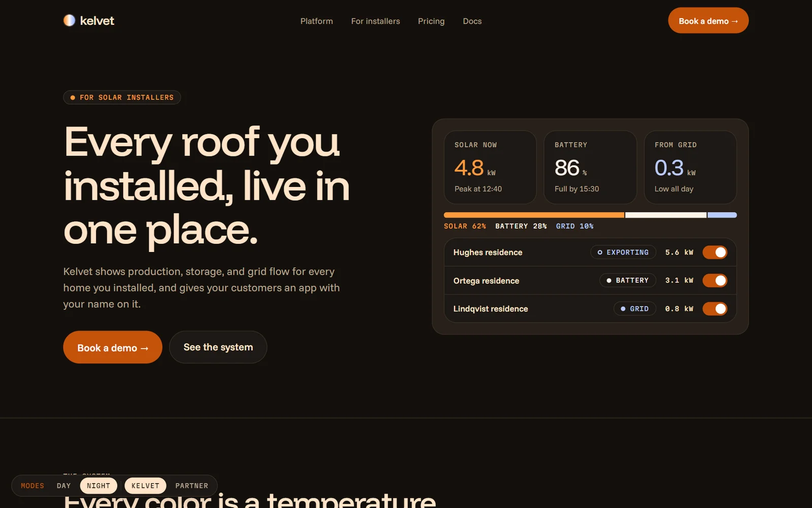Click the kelvet brand name text
Screen dimensions: 812x508
click(x=97, y=21)
